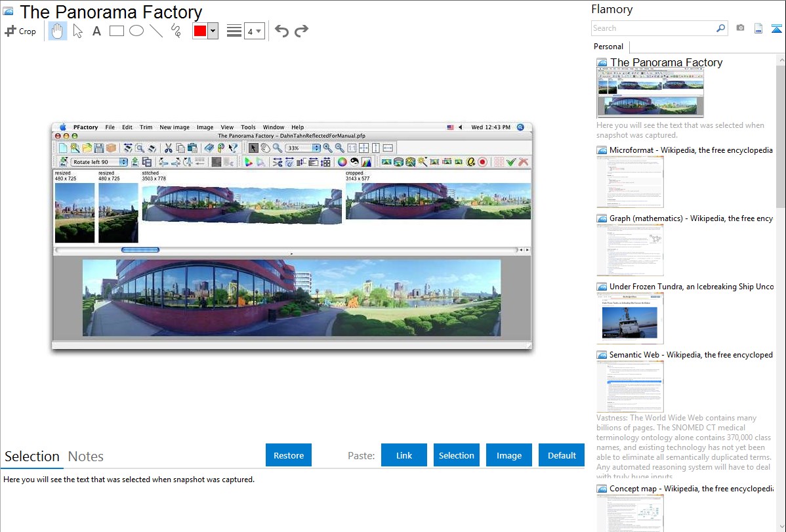Activate Flamory's hand pan tool
The width and height of the screenshot is (786, 532).
(x=58, y=31)
